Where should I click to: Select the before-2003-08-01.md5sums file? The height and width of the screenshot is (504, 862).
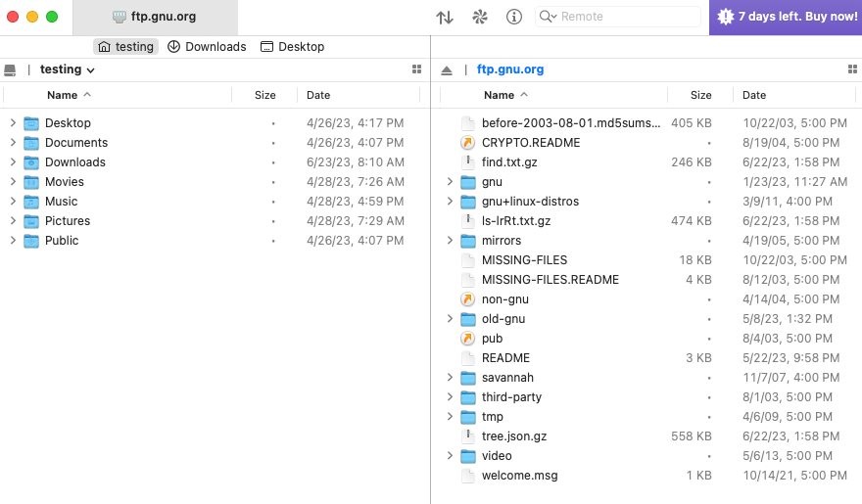pyautogui.click(x=571, y=123)
